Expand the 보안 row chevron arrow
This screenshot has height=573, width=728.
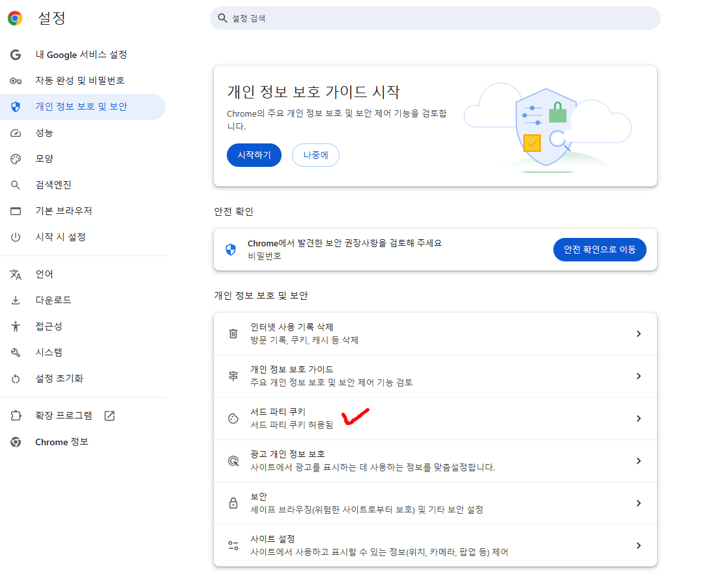pyautogui.click(x=639, y=503)
